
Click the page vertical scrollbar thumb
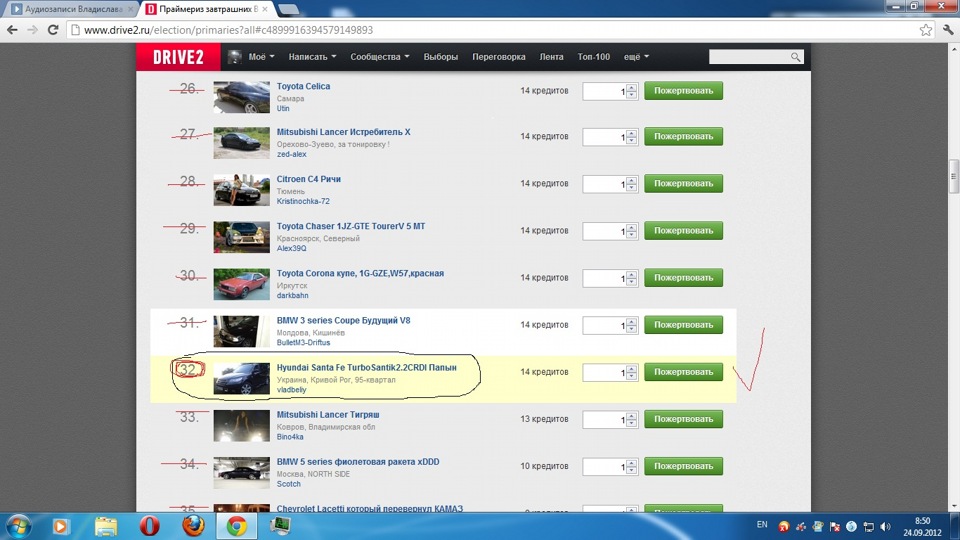tap(954, 176)
